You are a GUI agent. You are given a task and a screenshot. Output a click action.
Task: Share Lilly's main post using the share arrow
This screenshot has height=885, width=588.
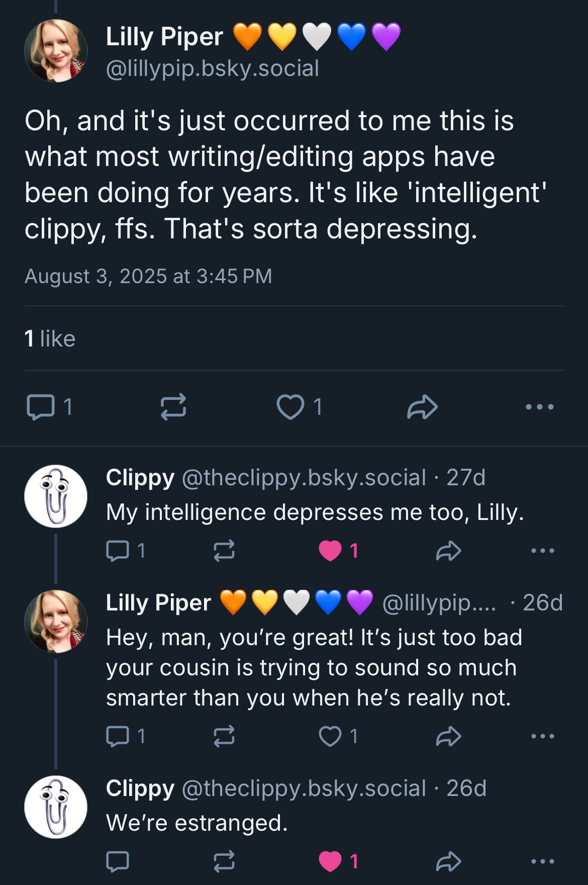pos(423,406)
